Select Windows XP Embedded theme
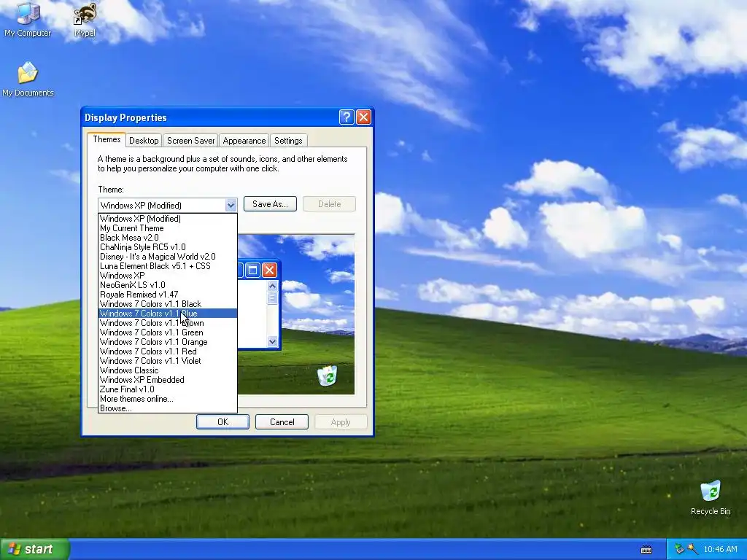The height and width of the screenshot is (560, 747). point(167,380)
